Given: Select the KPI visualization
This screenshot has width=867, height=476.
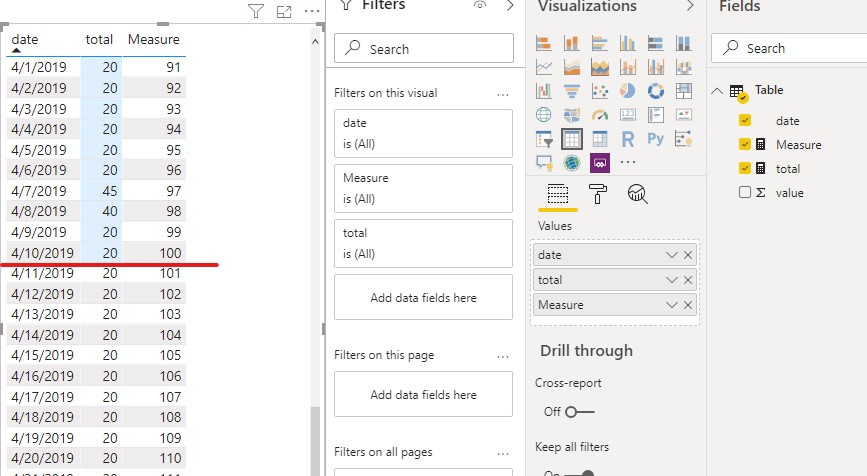Looking at the screenshot, I should tap(684, 114).
